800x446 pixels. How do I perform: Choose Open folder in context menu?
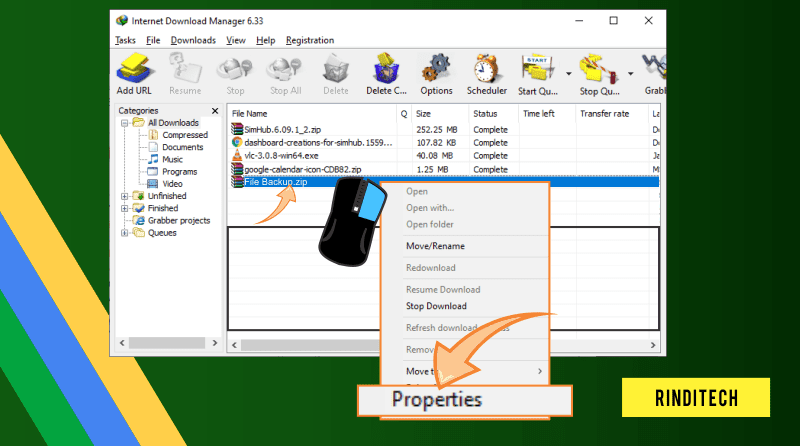[x=430, y=224]
